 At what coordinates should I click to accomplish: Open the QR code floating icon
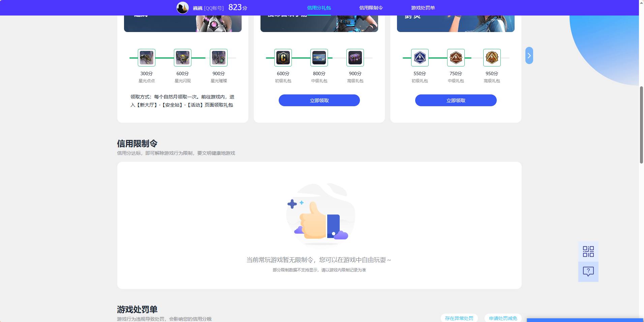588,252
